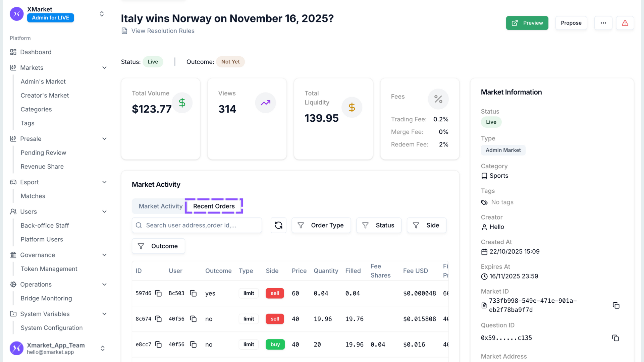Viewport: 644px width, 362px height.
Task: Copy the Question ID value
Action: (615, 338)
